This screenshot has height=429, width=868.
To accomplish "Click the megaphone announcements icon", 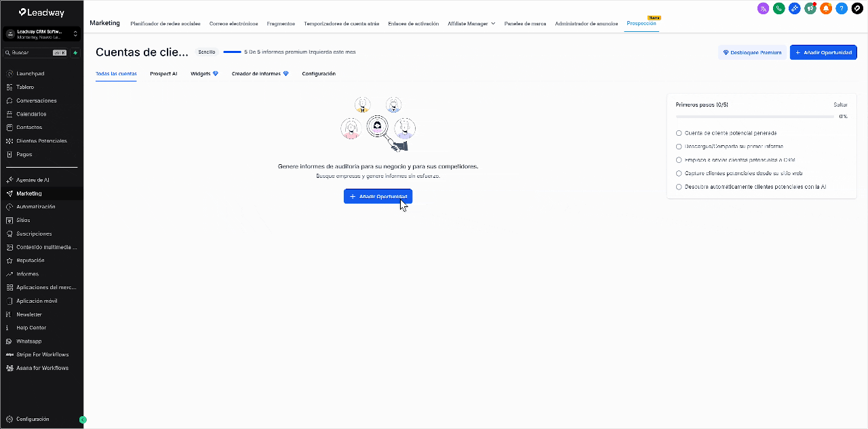I will point(810,9).
